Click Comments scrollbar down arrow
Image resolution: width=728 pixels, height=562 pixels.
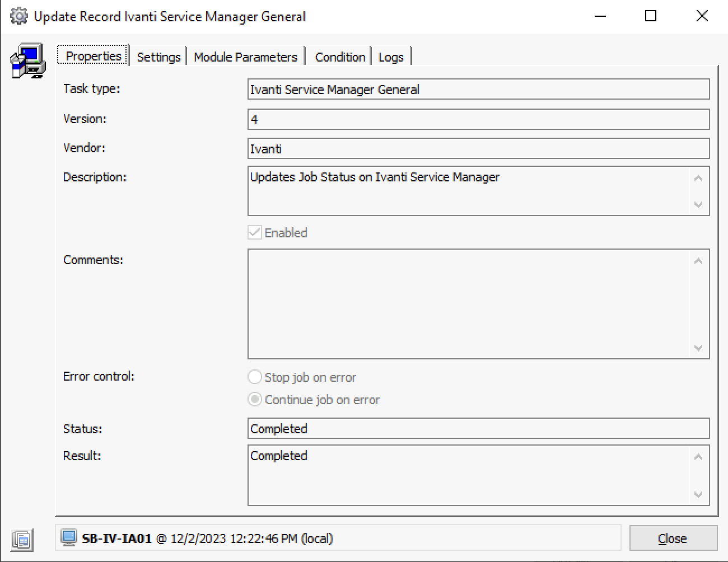(x=698, y=348)
